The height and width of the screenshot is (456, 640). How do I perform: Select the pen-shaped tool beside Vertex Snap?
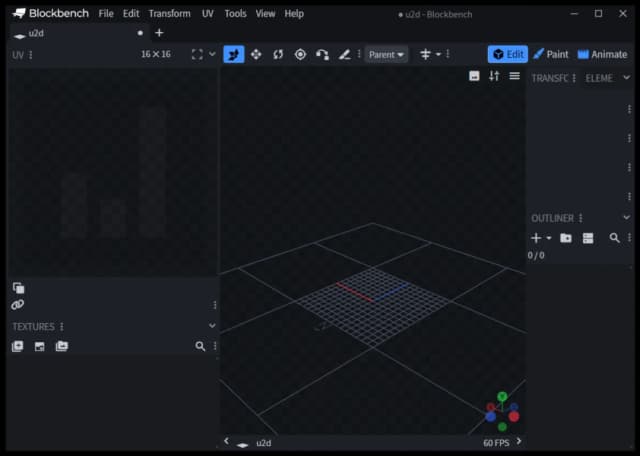(344, 54)
